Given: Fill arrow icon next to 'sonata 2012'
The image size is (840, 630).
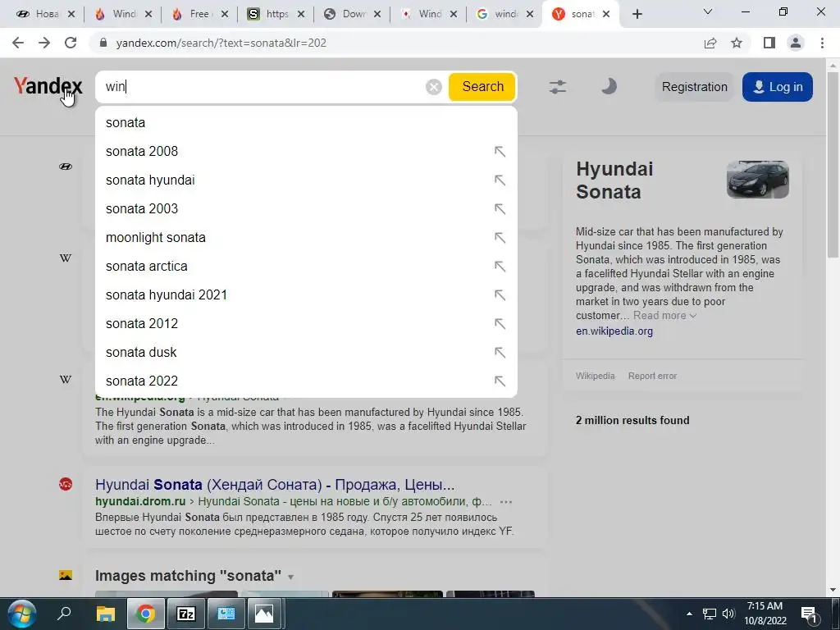Looking at the screenshot, I should pos(500,323).
